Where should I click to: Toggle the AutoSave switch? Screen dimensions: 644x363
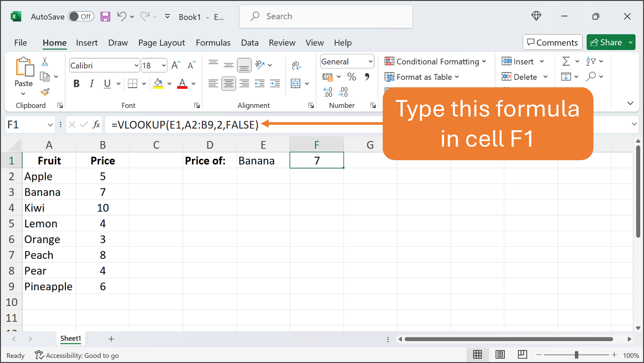tap(80, 16)
